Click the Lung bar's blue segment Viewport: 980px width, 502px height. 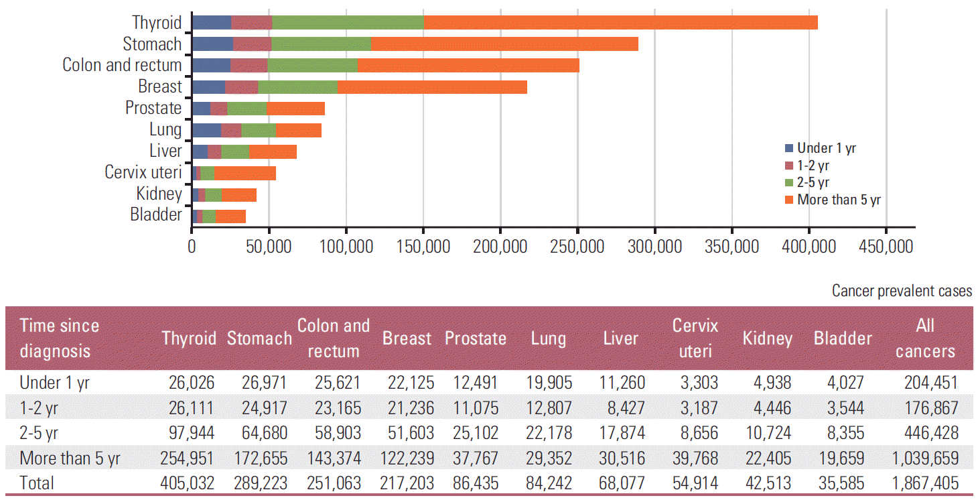(207, 130)
